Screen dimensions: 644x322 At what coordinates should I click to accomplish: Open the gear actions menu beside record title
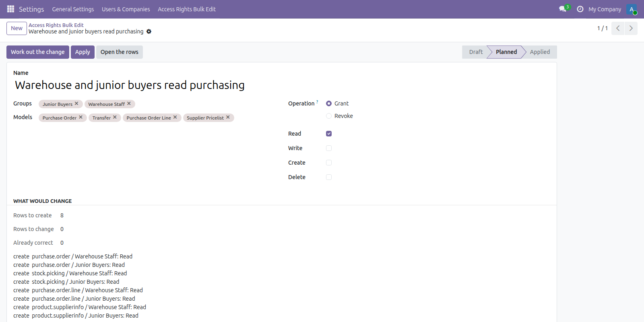tap(149, 31)
